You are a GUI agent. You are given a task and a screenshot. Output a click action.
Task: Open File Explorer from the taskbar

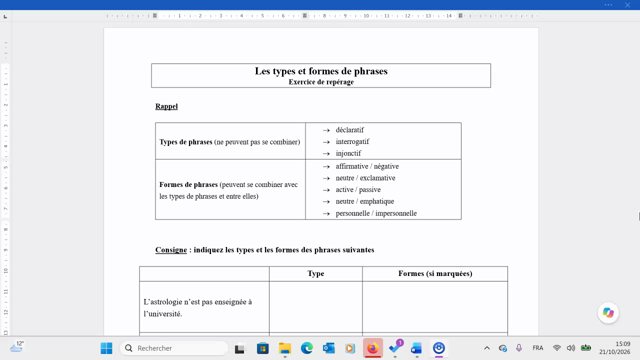[x=285, y=349]
